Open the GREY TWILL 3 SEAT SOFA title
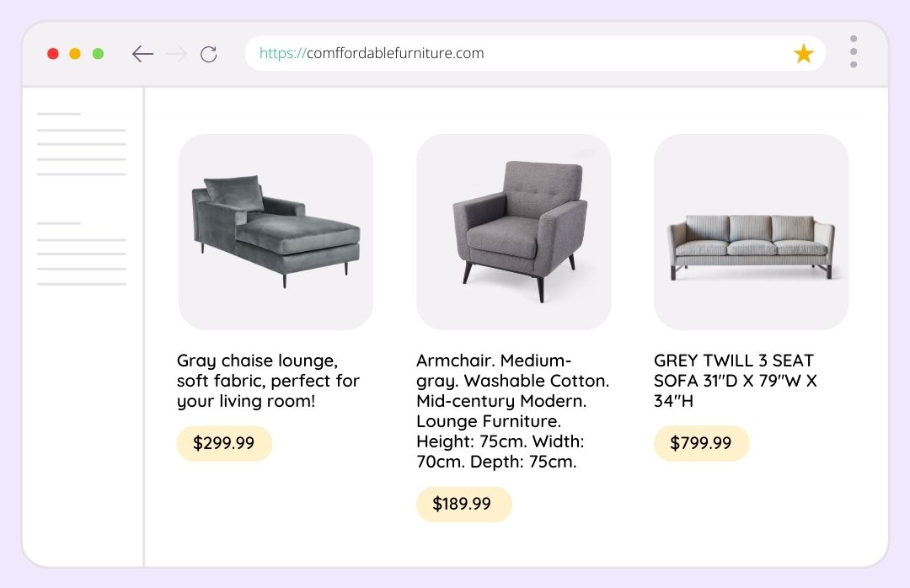The height and width of the screenshot is (588, 910). pyautogui.click(x=736, y=381)
